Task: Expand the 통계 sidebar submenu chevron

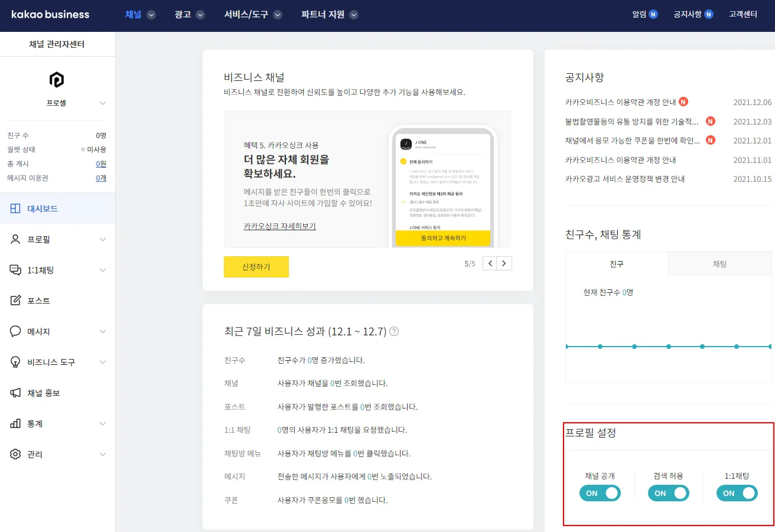Action: [x=103, y=423]
